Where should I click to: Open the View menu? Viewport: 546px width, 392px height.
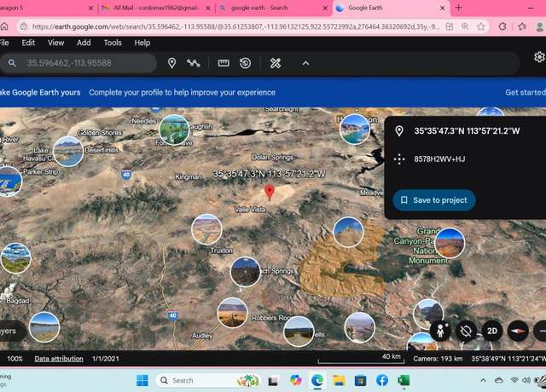click(55, 43)
